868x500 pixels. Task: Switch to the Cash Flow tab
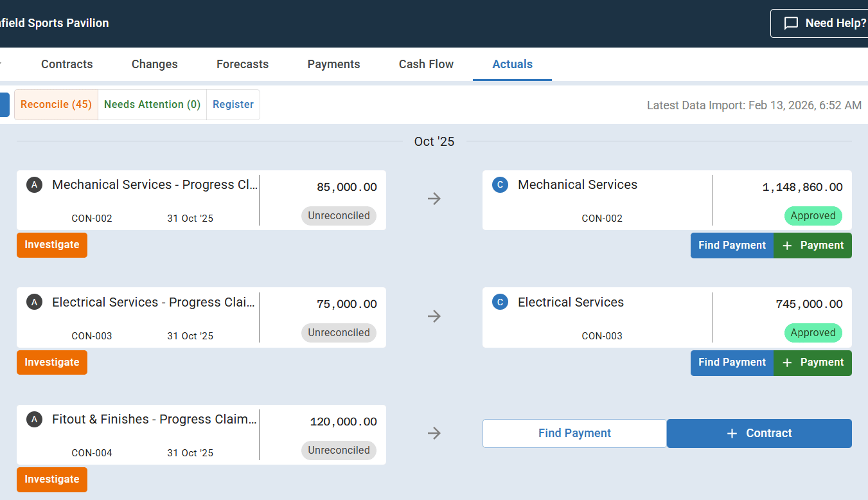[x=426, y=64]
